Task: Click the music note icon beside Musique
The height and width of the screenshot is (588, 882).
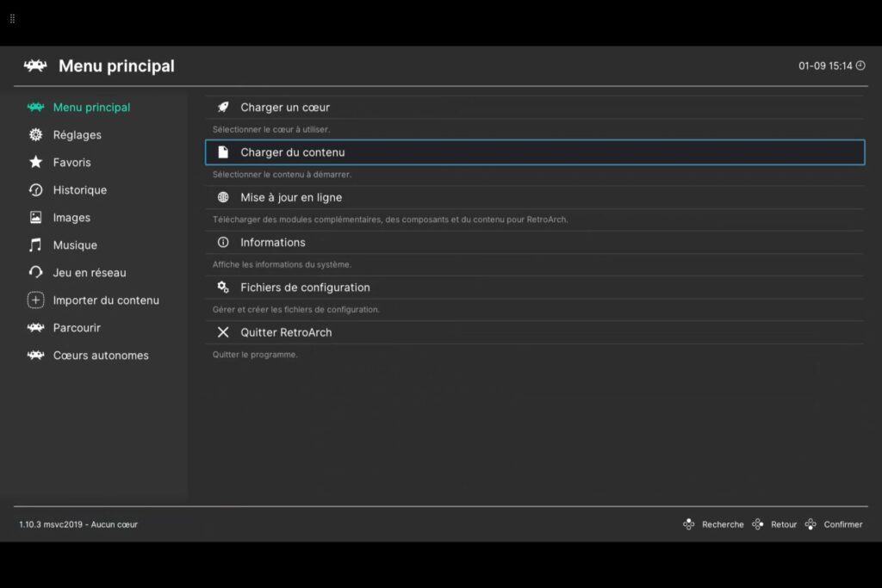Action: click(35, 244)
